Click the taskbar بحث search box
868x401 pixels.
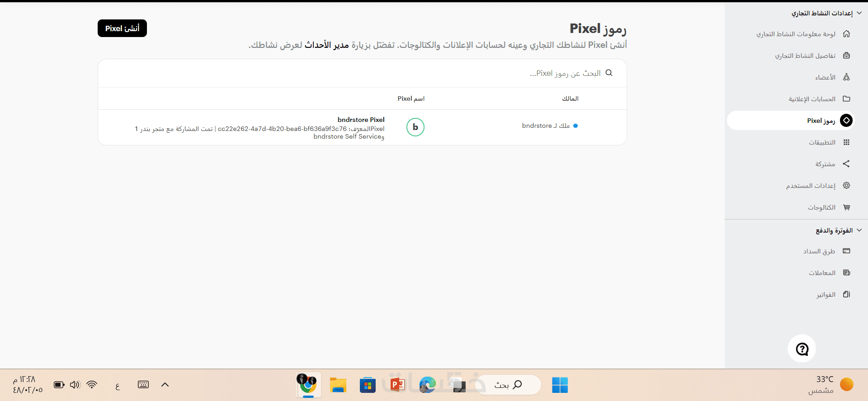pyautogui.click(x=509, y=385)
